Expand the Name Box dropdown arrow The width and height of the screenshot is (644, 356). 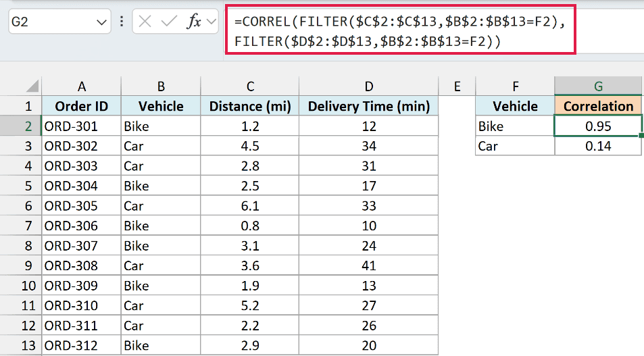(101, 22)
